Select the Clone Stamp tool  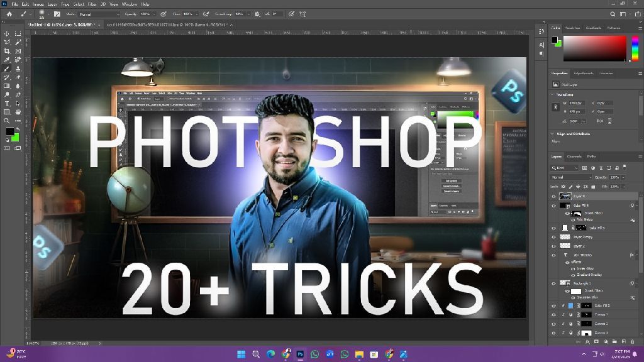coord(18,69)
